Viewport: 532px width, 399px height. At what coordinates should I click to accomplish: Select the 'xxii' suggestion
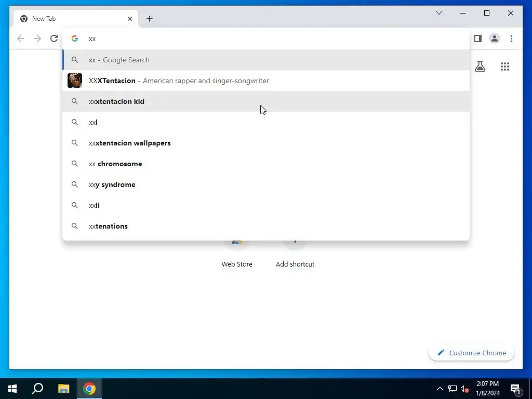coord(266,205)
